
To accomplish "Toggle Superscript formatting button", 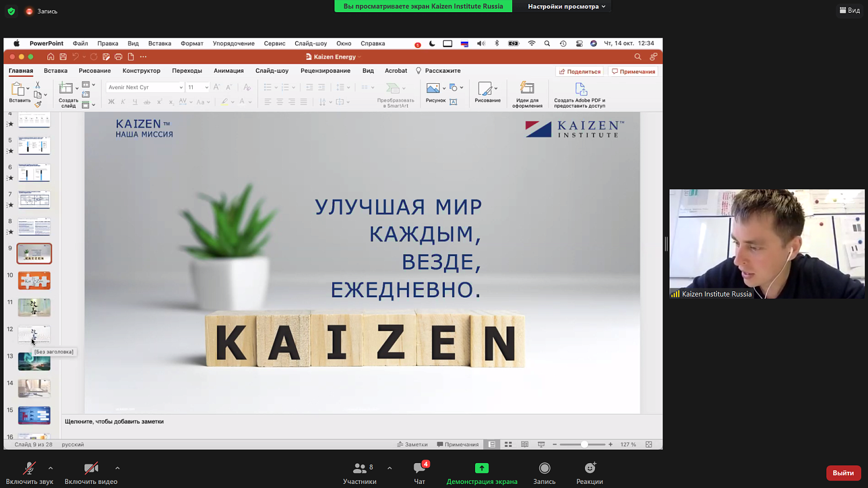I will click(159, 102).
